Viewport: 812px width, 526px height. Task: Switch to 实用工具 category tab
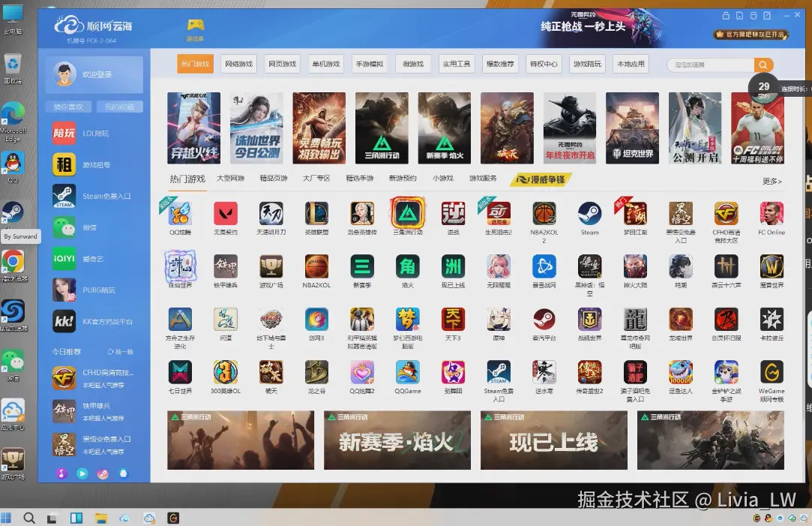[456, 65]
